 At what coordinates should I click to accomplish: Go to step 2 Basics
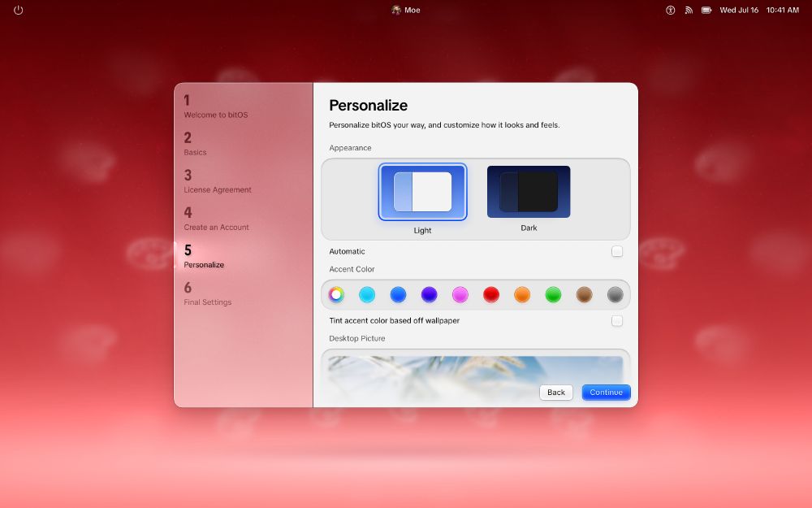pos(195,144)
